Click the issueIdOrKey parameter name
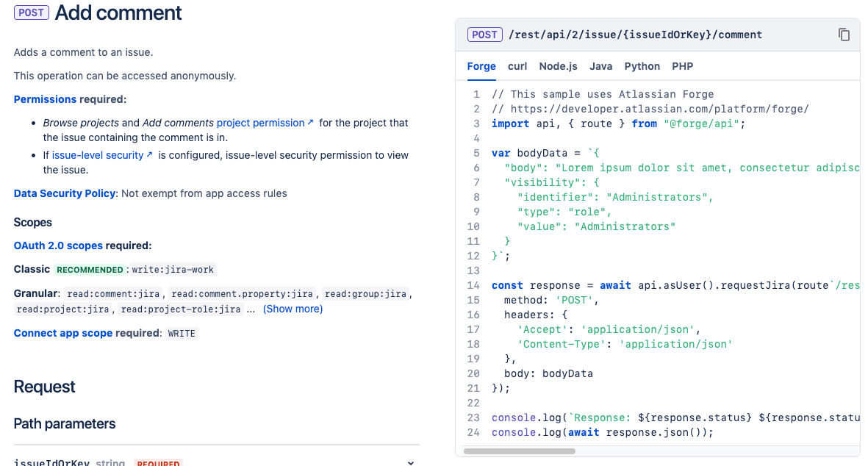 click(x=51, y=462)
